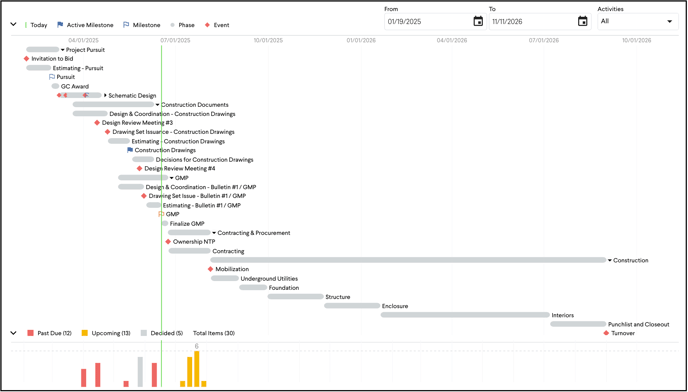Expand the Schematic Design phase
Viewport: 688px width, 392px height.
(x=105, y=95)
